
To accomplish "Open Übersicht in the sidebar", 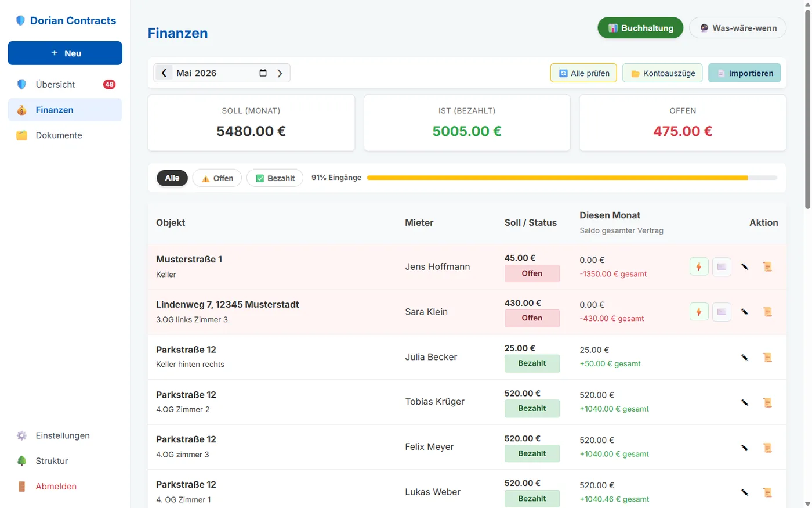I will [x=65, y=84].
